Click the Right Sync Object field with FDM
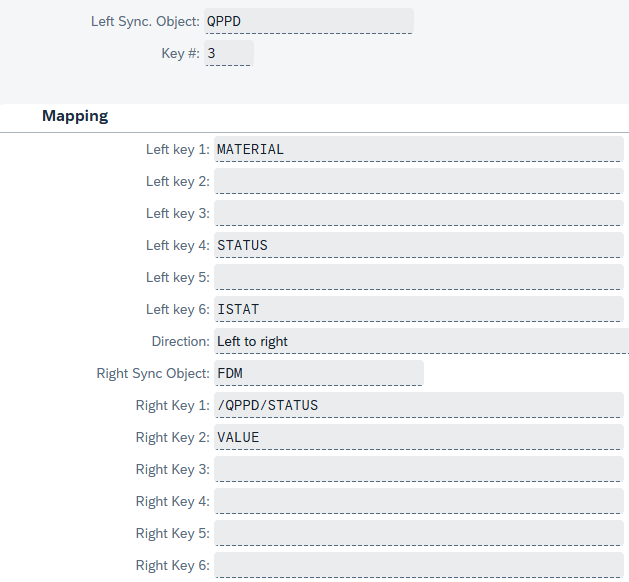629x582 pixels. click(318, 373)
